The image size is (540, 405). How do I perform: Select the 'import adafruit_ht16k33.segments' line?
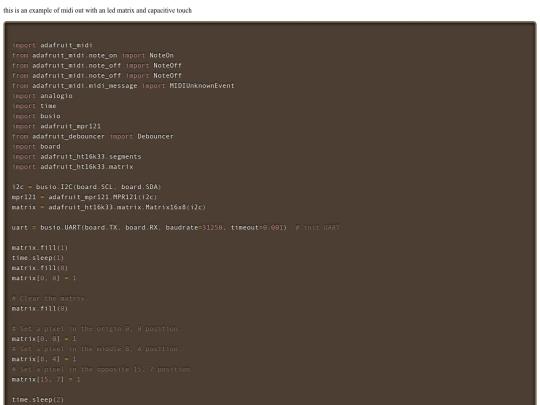76,157
